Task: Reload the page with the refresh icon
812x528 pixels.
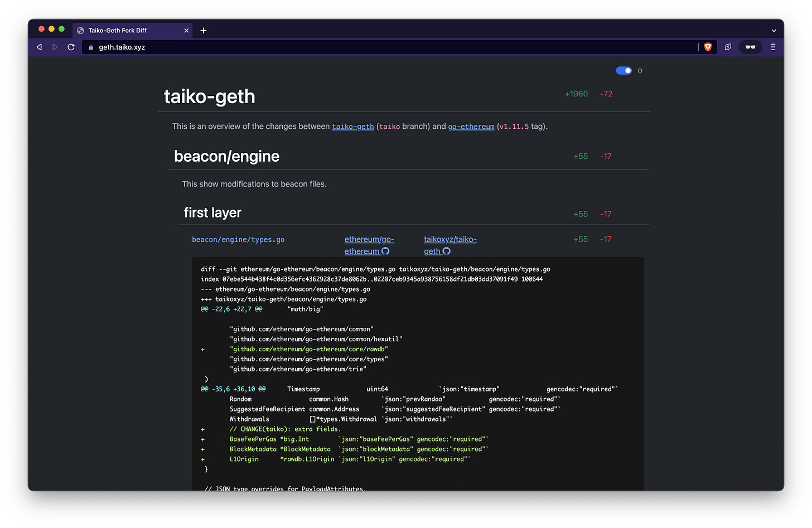Action: [x=71, y=47]
